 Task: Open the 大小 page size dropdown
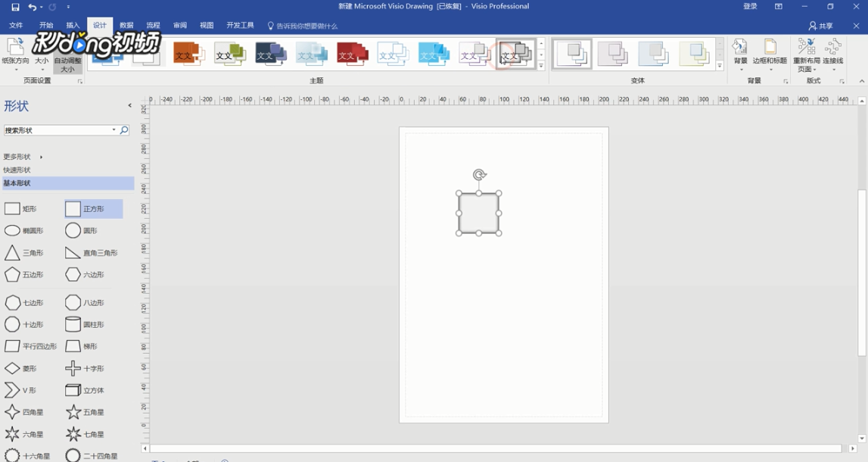(x=42, y=55)
